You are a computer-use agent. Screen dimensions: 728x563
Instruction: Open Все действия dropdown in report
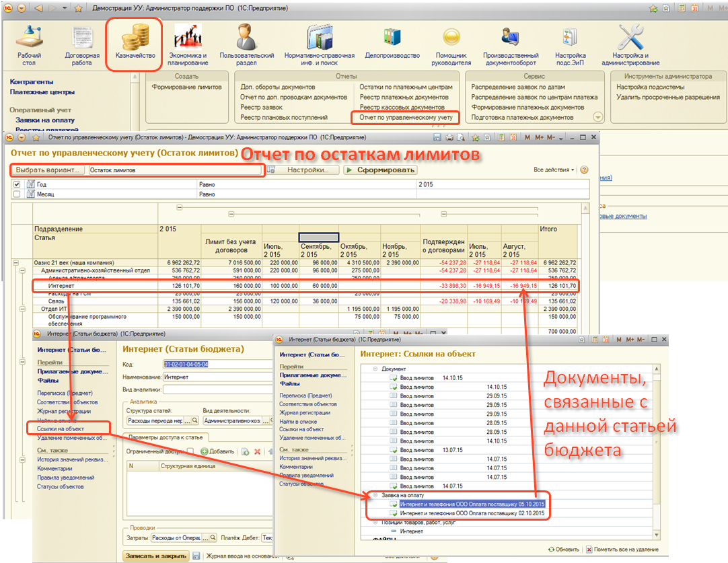coord(554,170)
